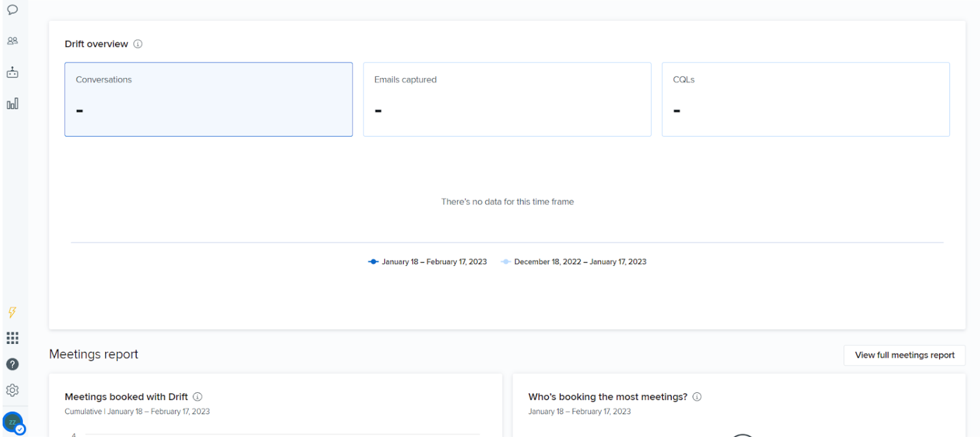Click info icon beside Meetings booked with Drift
Viewport: 980px width, 437px height.
(198, 397)
